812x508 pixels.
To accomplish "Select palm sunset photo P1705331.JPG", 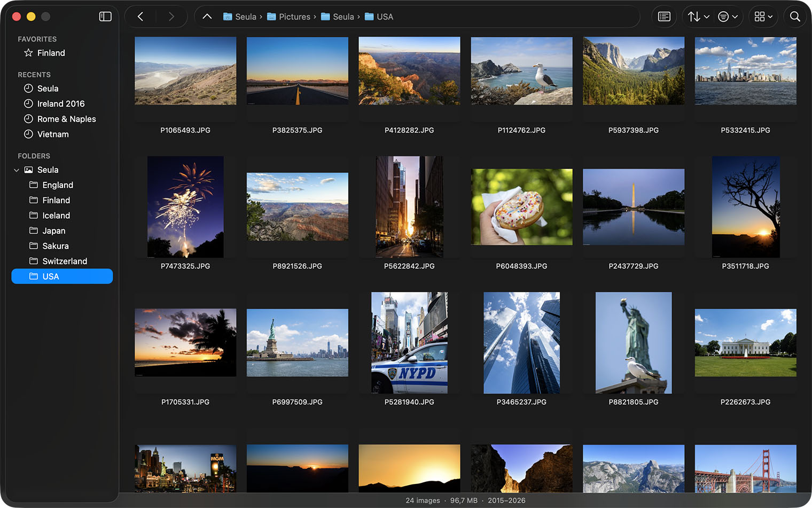I will coord(185,342).
